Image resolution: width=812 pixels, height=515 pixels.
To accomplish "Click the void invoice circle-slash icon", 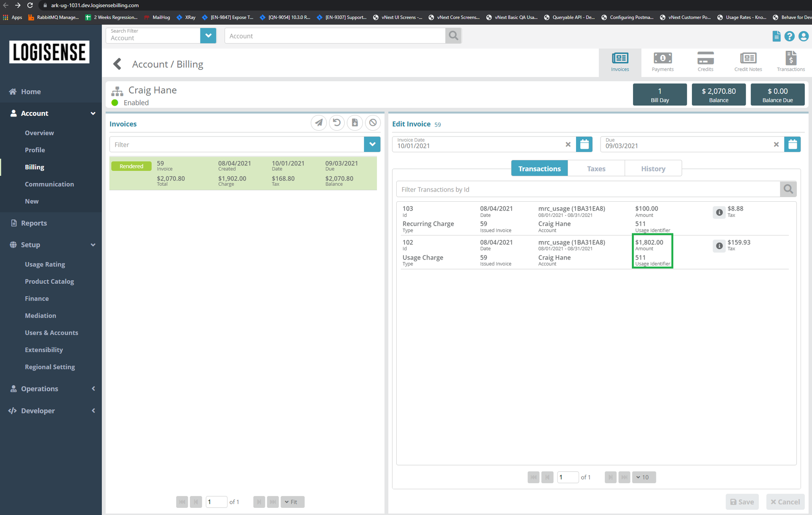I will click(373, 123).
